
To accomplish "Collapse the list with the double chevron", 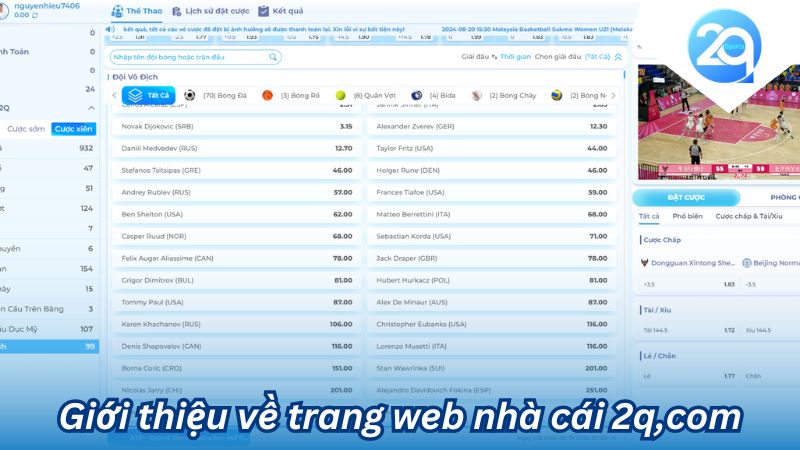I will [x=618, y=57].
